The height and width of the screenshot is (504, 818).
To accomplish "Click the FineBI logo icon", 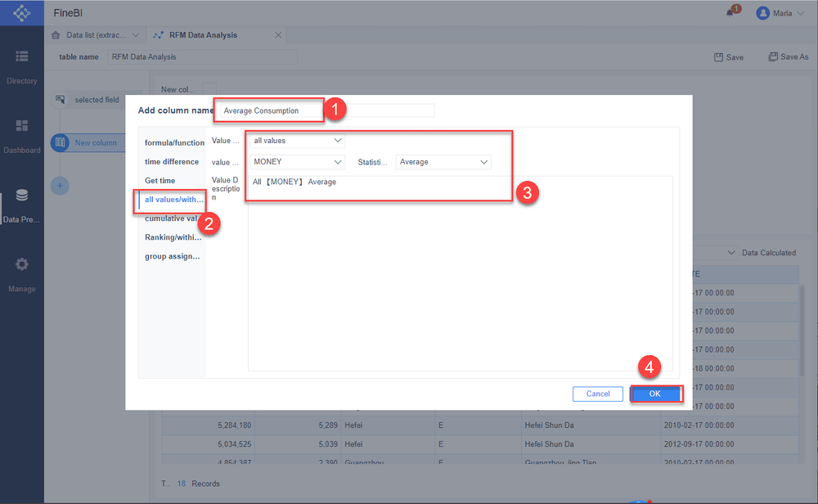I will pos(21,13).
